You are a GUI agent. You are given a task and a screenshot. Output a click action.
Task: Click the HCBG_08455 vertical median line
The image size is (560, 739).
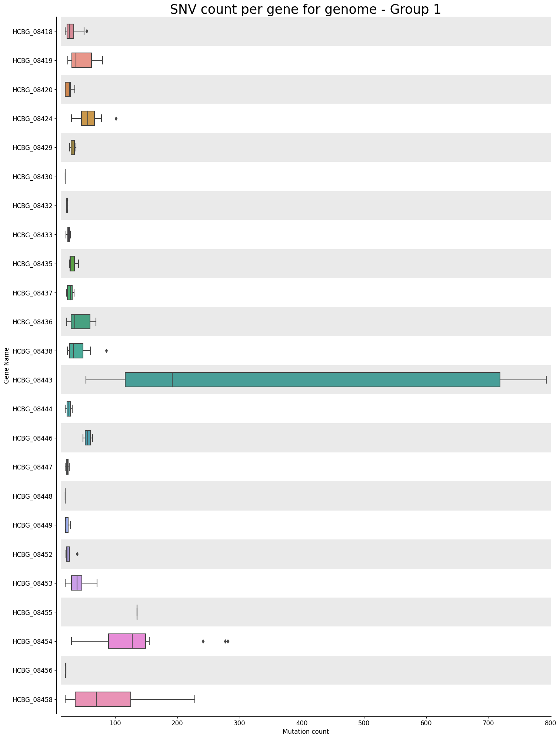pyautogui.click(x=137, y=612)
